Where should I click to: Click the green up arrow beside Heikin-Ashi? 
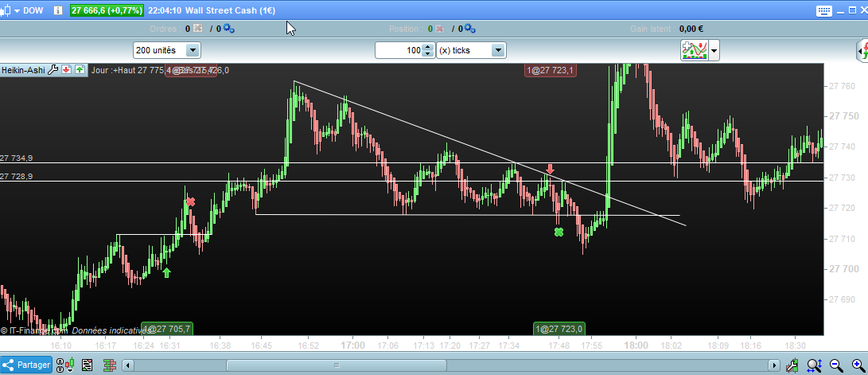click(x=80, y=70)
